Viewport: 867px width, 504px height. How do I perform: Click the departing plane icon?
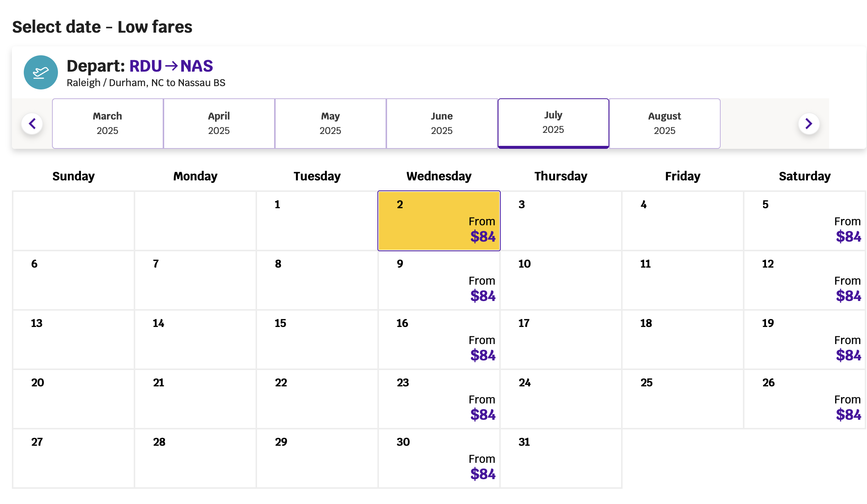[x=41, y=72]
